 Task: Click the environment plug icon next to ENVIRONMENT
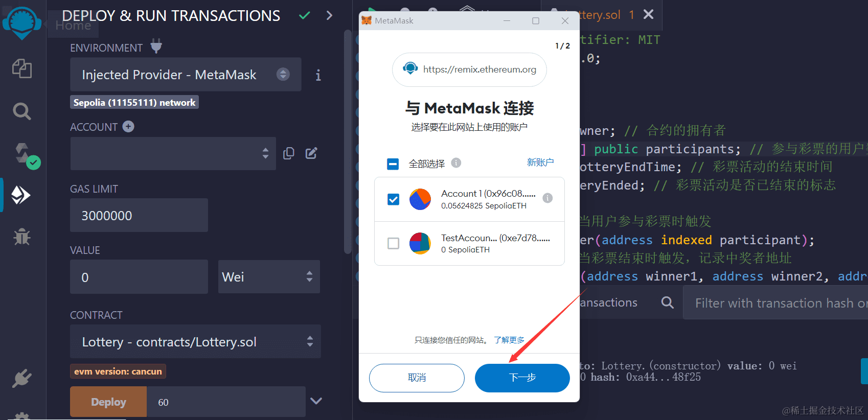[x=156, y=46]
